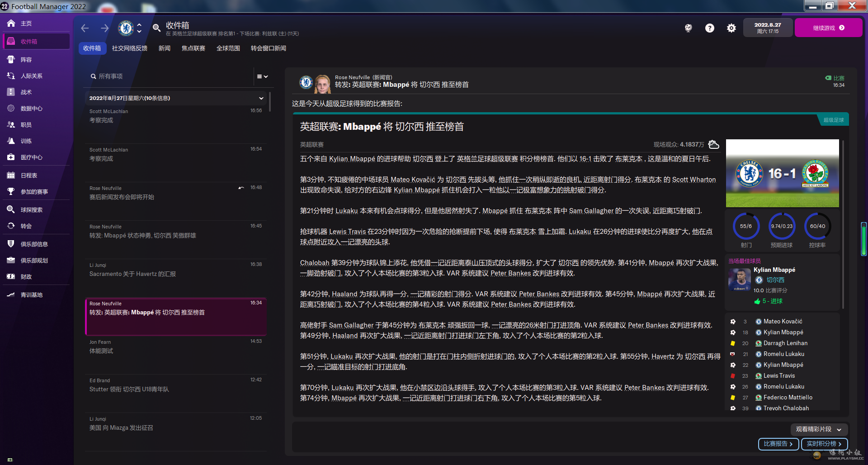This screenshot has height=465, width=868.
Task: Click the weather cloud icon by attendance
Action: (x=713, y=144)
